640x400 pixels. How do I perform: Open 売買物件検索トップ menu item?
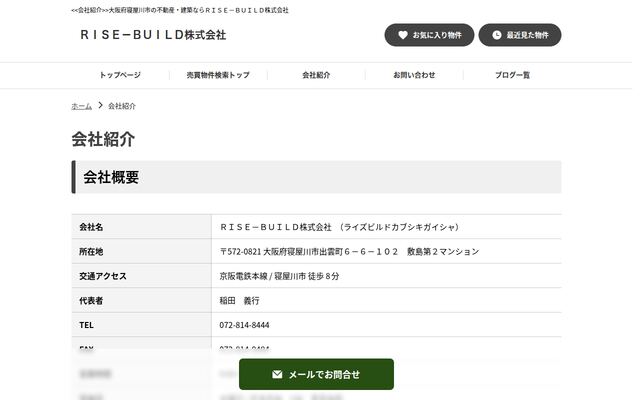coord(218,75)
